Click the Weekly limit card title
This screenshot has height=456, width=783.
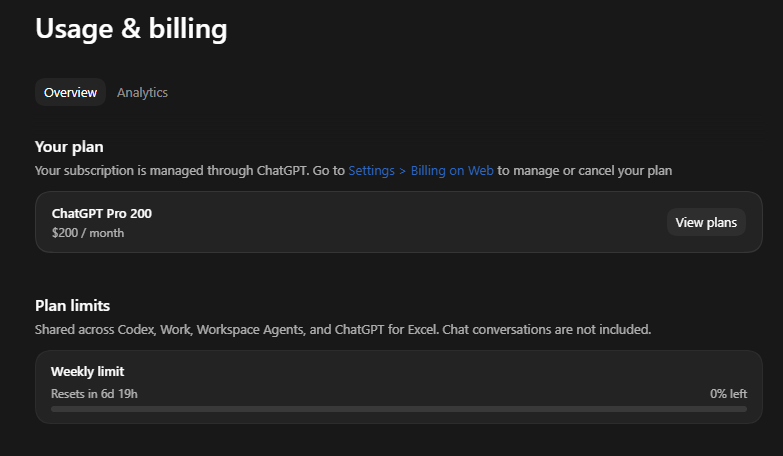87,372
